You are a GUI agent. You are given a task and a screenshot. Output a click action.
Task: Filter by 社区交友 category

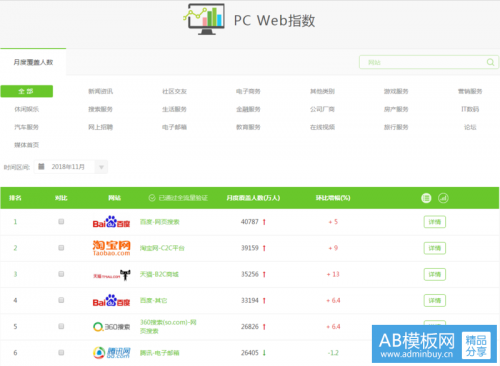pyautogui.click(x=174, y=91)
